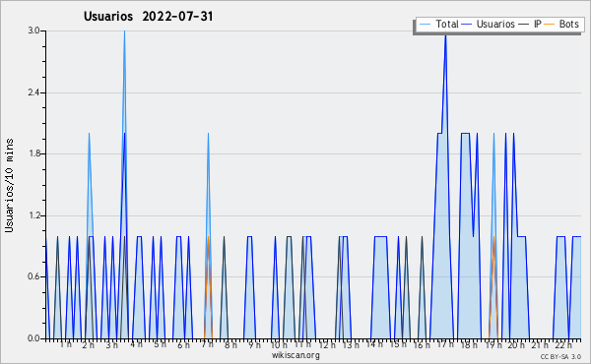Screen dimensions: 591x364
Task: Click the '22 h' x-axis label
Action: pyautogui.click(x=563, y=345)
